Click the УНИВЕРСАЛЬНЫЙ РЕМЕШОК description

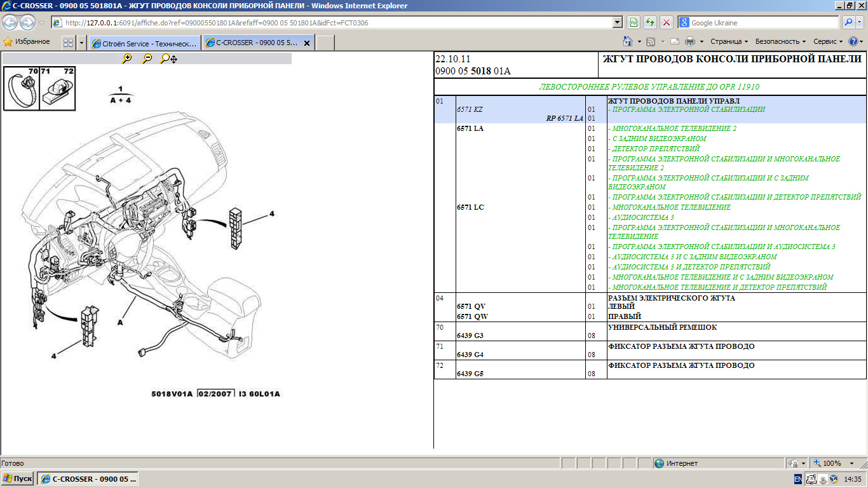coord(662,327)
